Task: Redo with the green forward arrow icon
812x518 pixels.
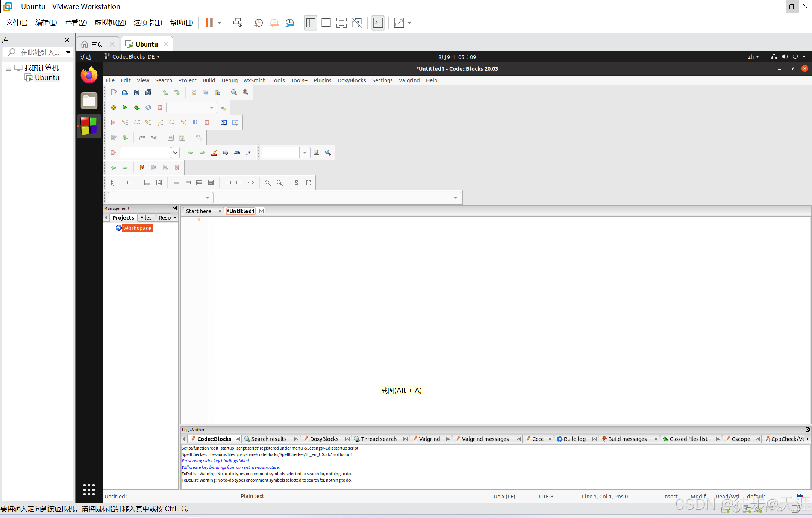Action: (x=177, y=92)
